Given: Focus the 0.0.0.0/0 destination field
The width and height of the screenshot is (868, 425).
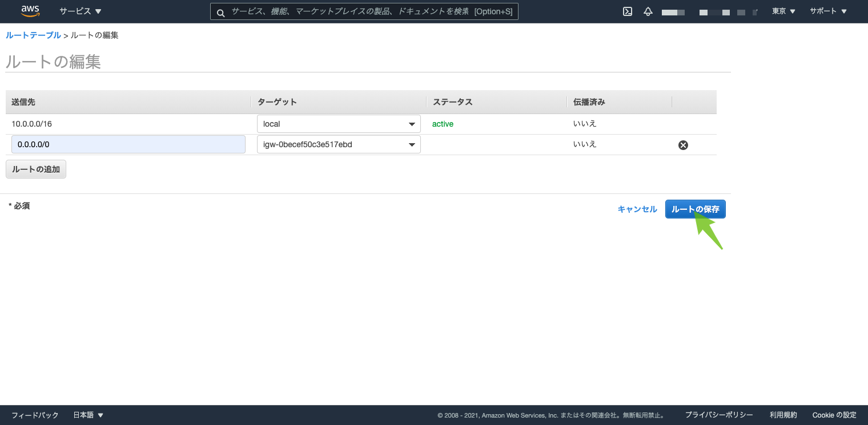Looking at the screenshot, I should [x=128, y=144].
